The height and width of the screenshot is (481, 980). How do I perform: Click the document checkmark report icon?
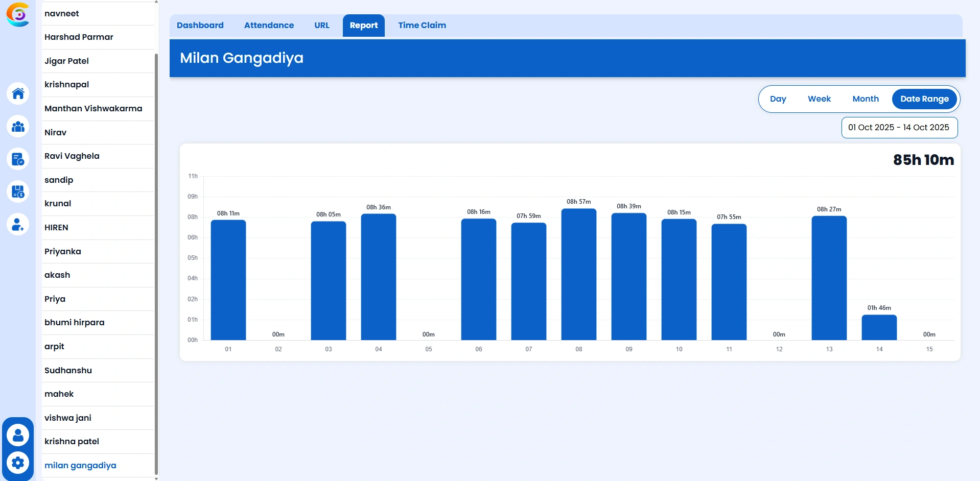click(18, 159)
